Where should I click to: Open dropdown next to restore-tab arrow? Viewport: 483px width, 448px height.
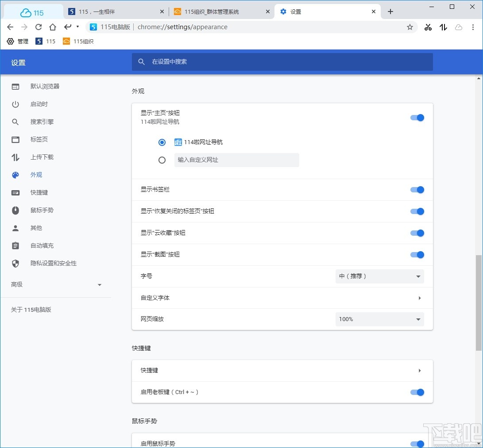click(x=77, y=27)
